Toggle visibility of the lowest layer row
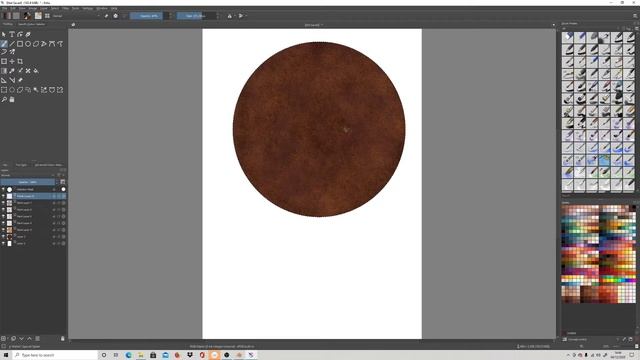The height and width of the screenshot is (360, 640). pos(3,243)
